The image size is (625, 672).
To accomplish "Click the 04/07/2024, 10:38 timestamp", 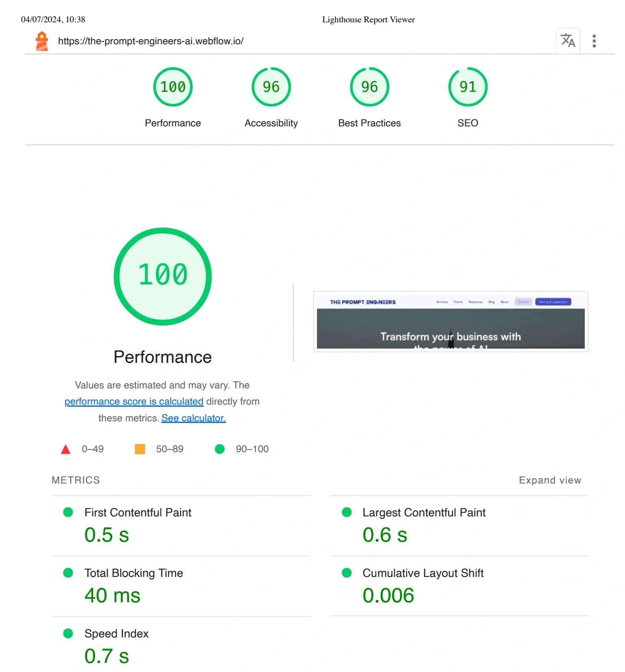I will pyautogui.click(x=53, y=20).
